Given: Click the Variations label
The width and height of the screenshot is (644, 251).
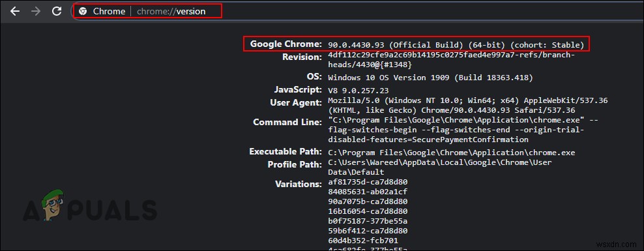Looking at the screenshot, I should pos(299,184).
